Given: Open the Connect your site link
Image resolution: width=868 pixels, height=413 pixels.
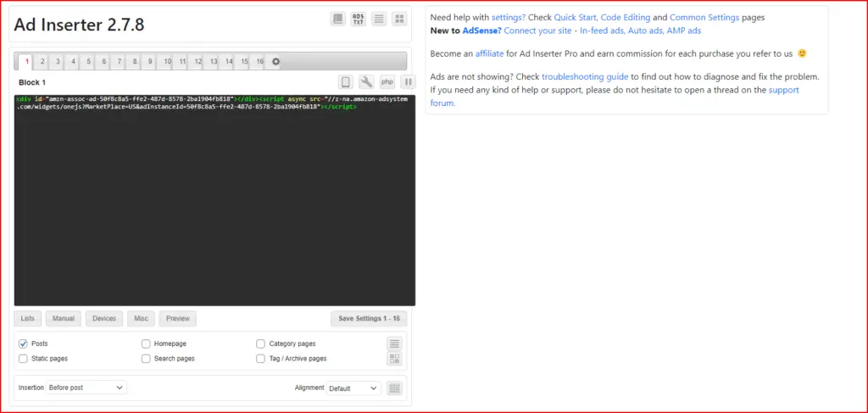Looking at the screenshot, I should point(537,31).
